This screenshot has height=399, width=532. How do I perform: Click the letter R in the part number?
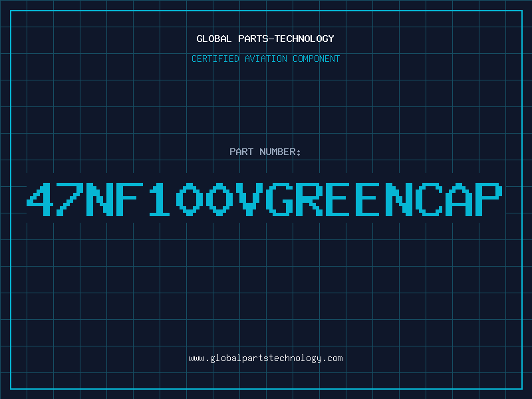[x=311, y=199]
